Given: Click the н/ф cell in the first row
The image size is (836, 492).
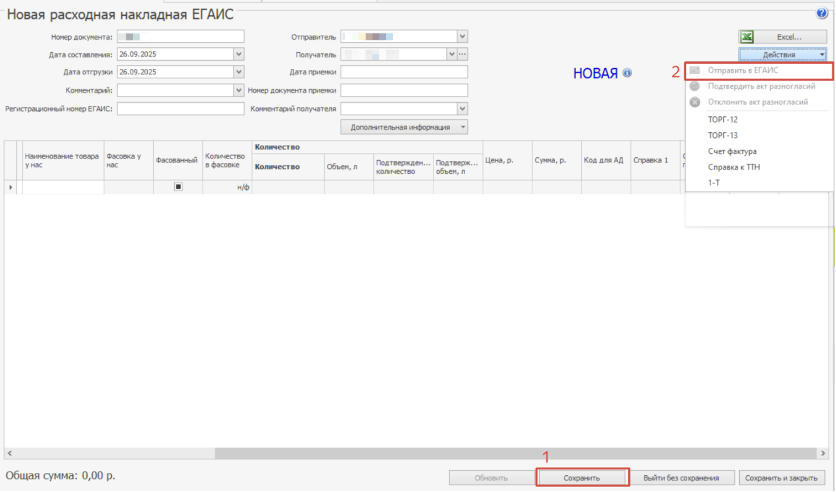Looking at the screenshot, I should click(227, 187).
